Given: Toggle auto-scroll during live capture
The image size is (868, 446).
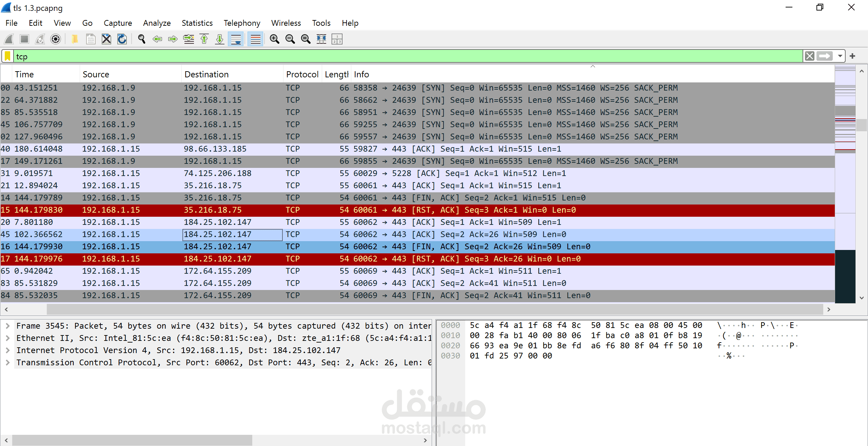Looking at the screenshot, I should [x=236, y=39].
